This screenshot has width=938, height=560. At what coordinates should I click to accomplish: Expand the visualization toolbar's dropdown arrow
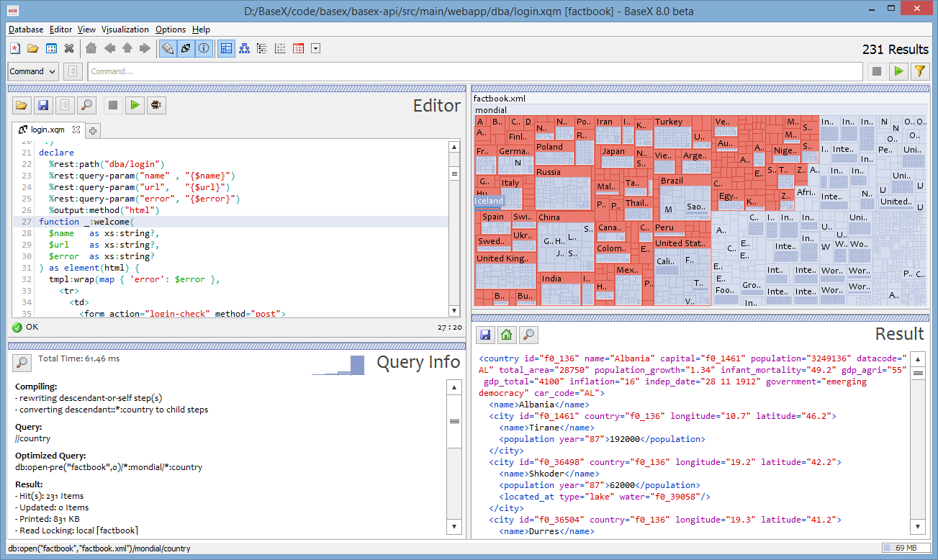315,49
